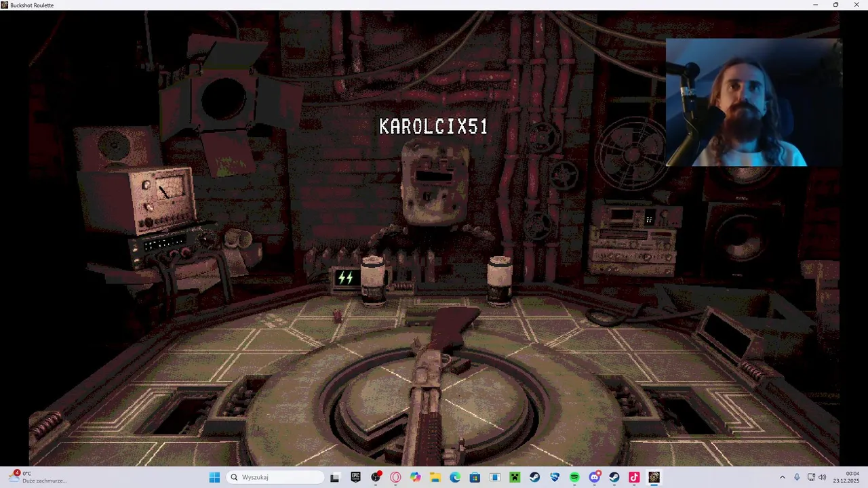Open Microsoft Store from the taskbar
The image size is (868, 488).
pyautogui.click(x=475, y=477)
